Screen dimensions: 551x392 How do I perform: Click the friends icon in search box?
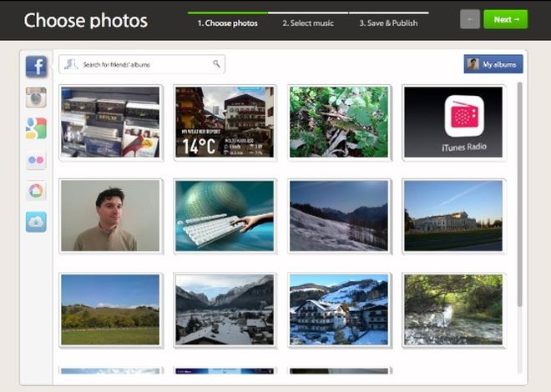click(71, 64)
